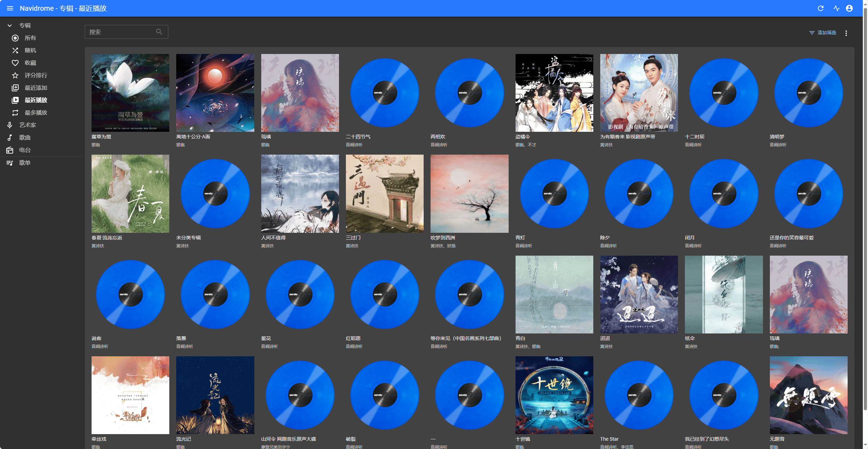Open the 人间不值得 album cover
Screen dimensions: 868x449
[300, 193]
